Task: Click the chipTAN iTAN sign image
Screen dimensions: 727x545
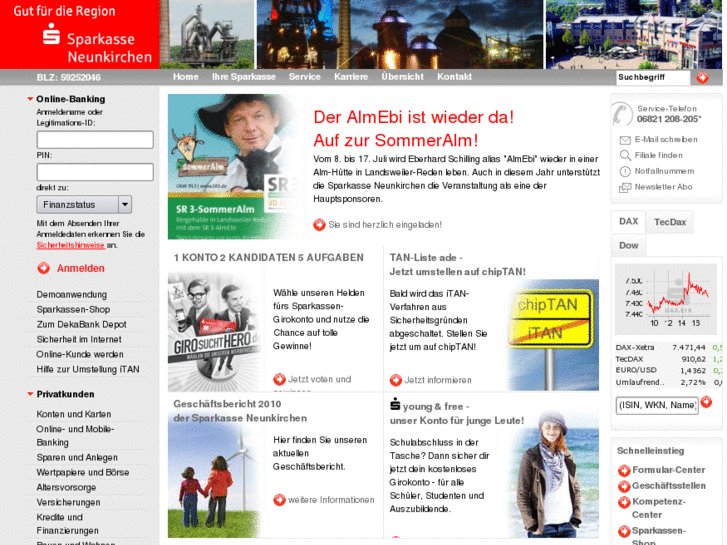Action: coord(552,334)
